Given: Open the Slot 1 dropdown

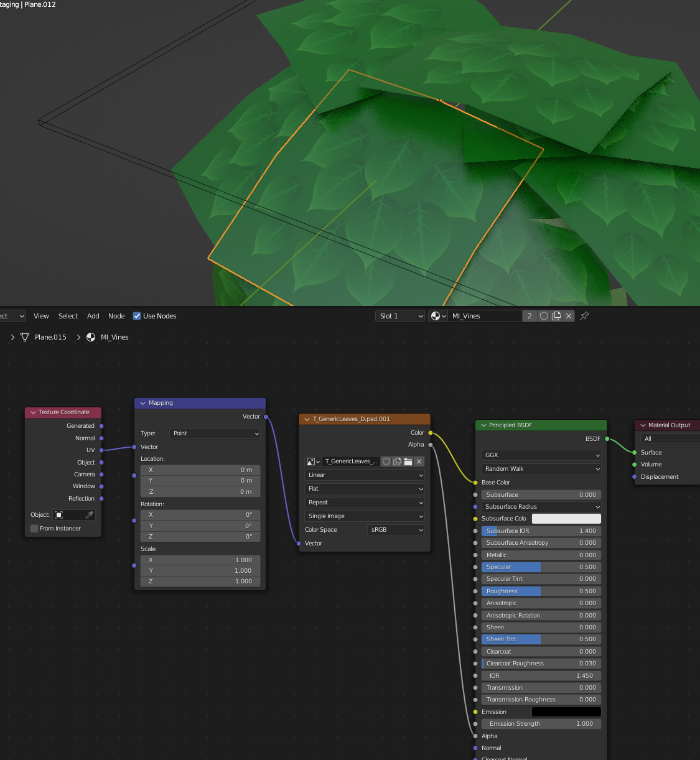Looking at the screenshot, I should pyautogui.click(x=400, y=316).
